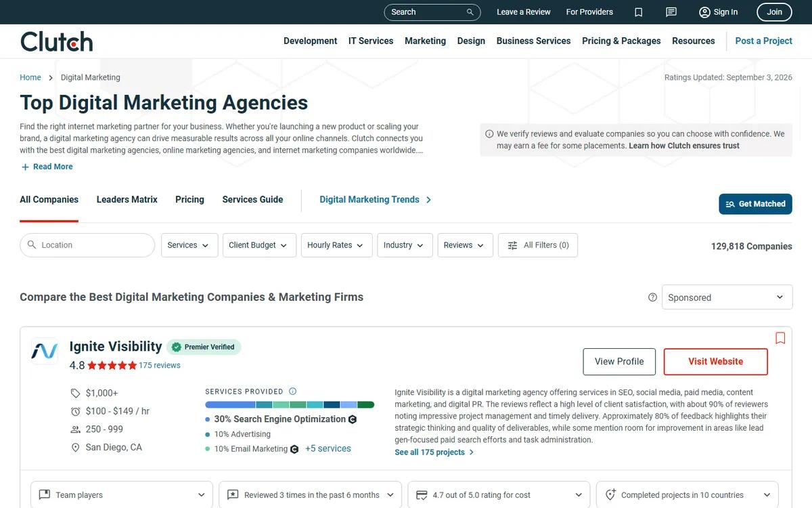Viewport: 812px width, 508px height.
Task: Click location pin icon by San Diego
Action: point(76,448)
